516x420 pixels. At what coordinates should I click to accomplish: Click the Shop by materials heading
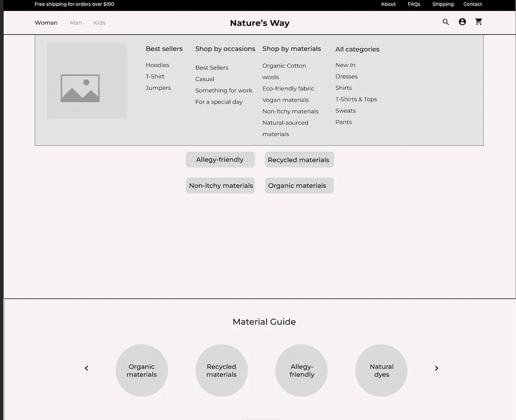[x=292, y=48]
